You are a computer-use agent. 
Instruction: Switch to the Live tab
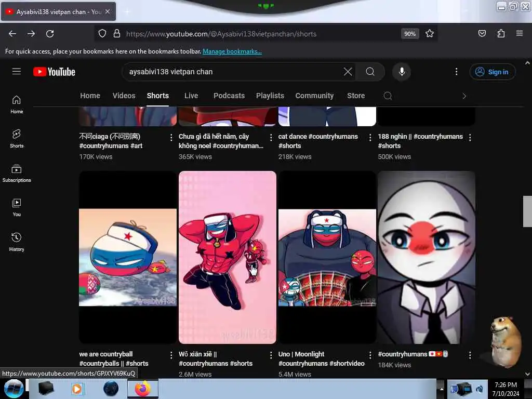191,96
